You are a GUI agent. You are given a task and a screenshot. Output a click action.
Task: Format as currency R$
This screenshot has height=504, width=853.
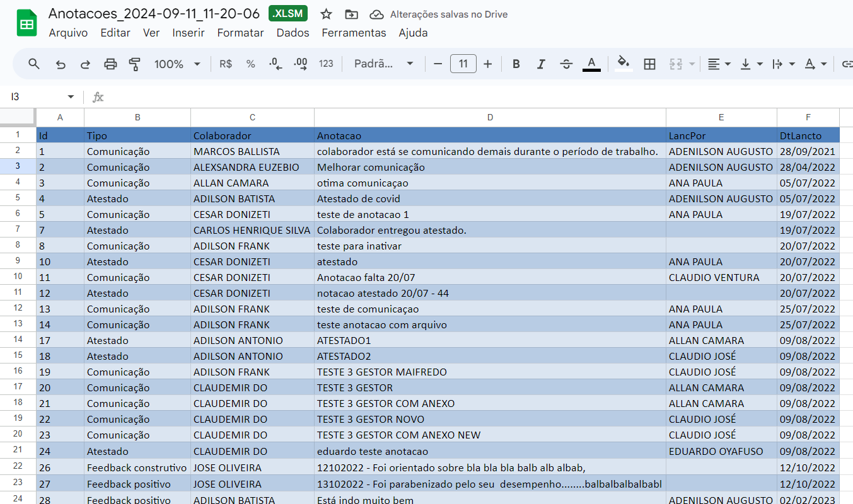pos(226,64)
